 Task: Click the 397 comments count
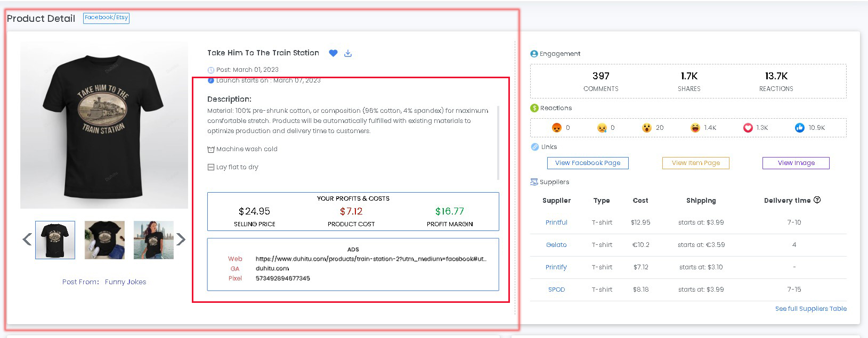click(601, 76)
